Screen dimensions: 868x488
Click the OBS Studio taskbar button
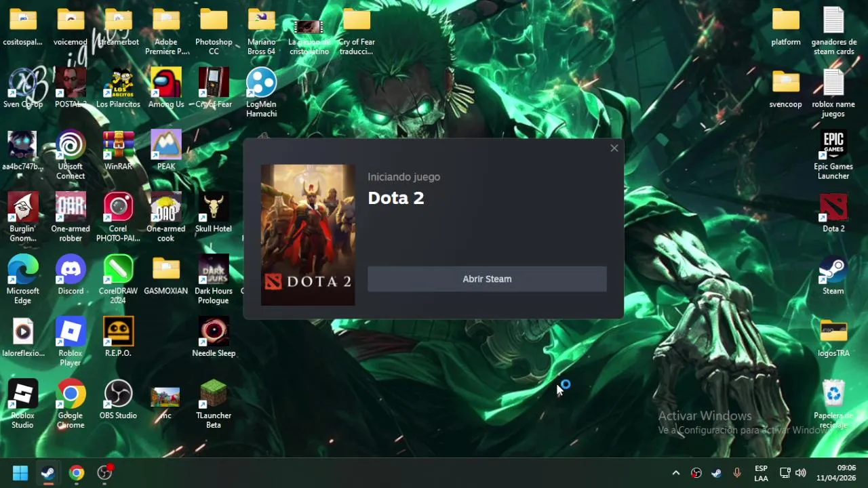pyautogui.click(x=105, y=472)
